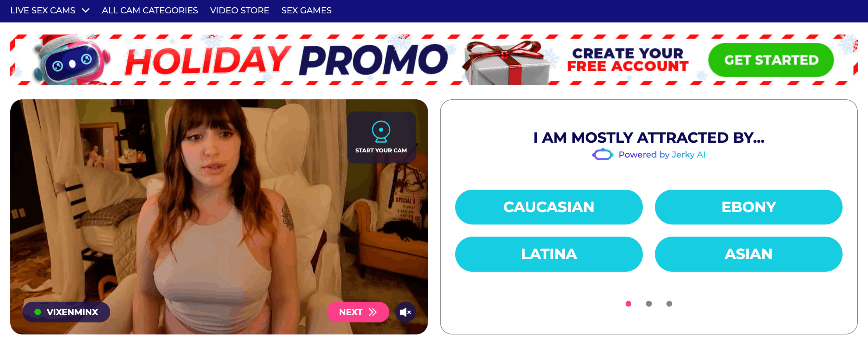Expand the Live Sex Cams dropdown arrow

(86, 10)
